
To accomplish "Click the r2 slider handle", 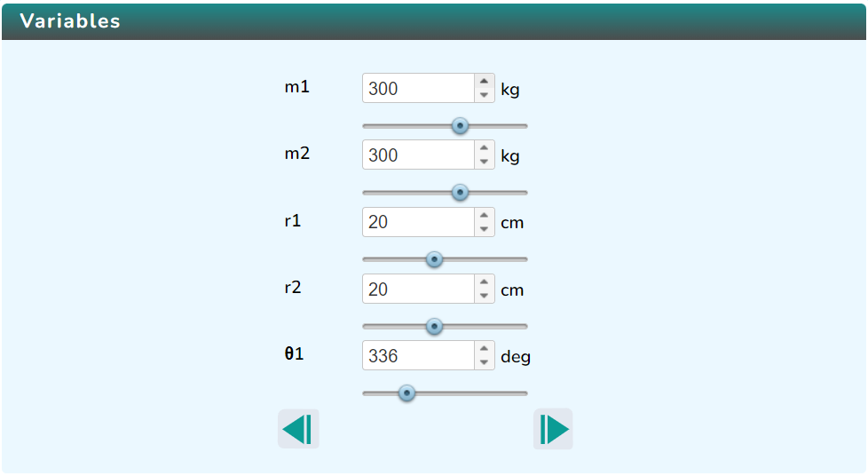I will coord(434,326).
